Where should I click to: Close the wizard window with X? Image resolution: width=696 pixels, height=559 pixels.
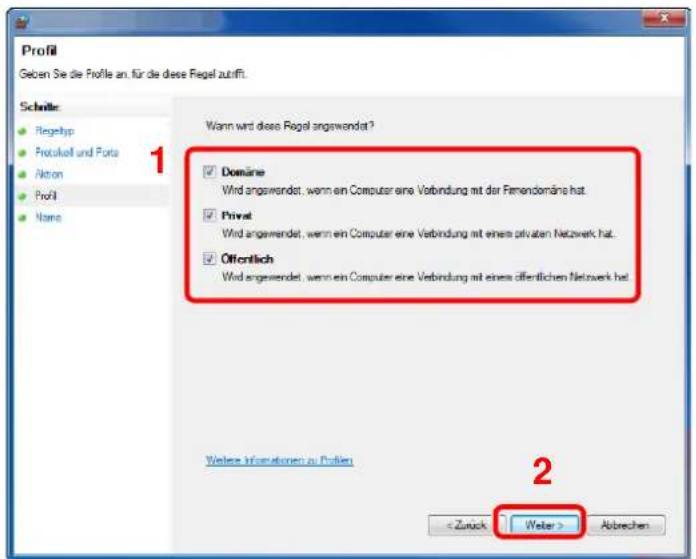coord(664,18)
